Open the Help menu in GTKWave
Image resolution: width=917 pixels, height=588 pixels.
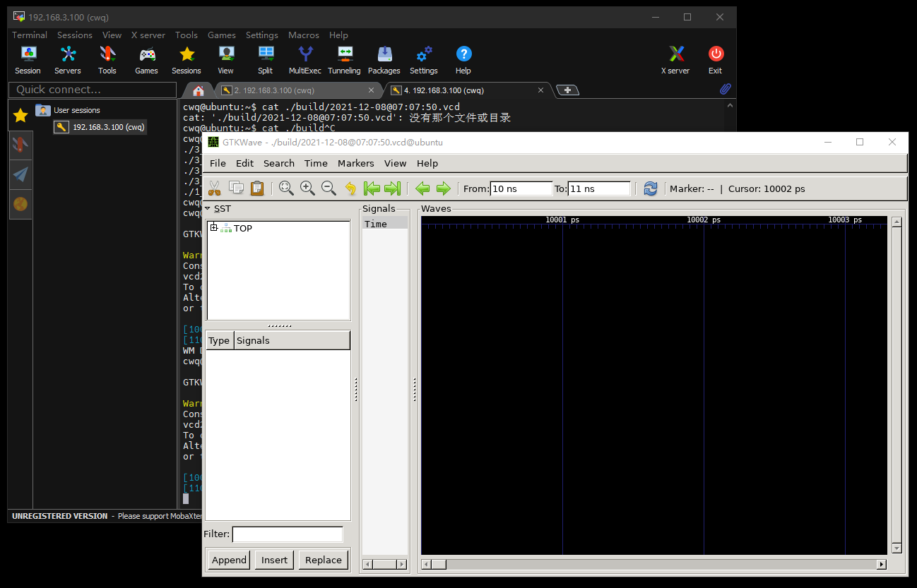(427, 163)
